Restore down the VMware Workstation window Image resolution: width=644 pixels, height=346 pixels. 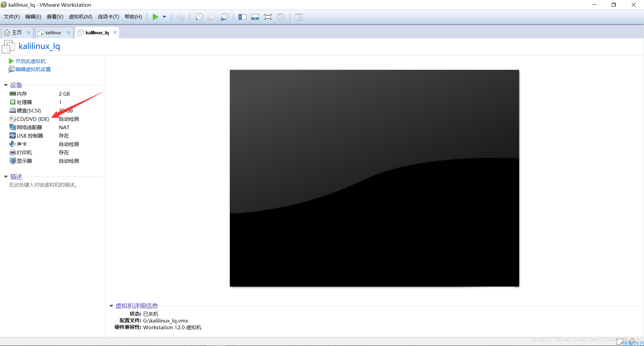tap(614, 5)
